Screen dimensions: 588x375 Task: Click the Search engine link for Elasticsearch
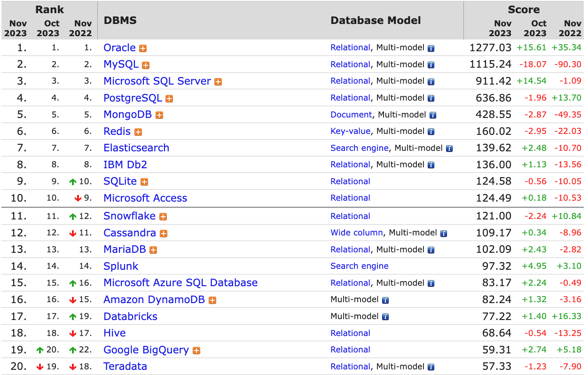[x=360, y=148]
